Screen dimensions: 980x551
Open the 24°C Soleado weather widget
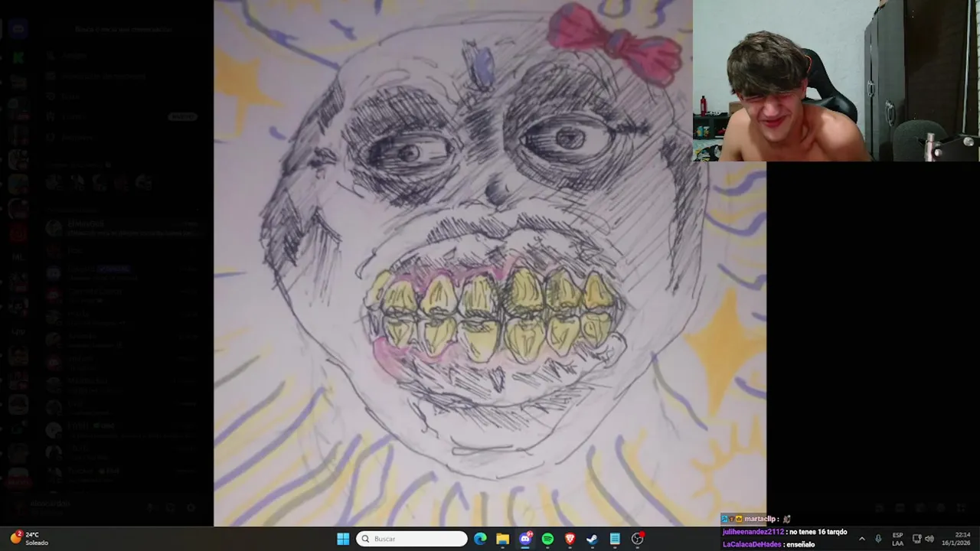(x=29, y=539)
